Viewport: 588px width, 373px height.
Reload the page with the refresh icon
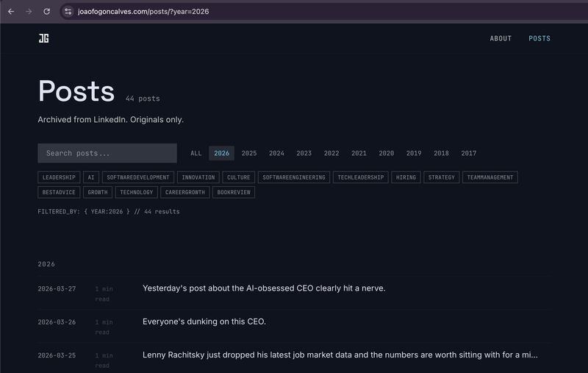point(47,12)
